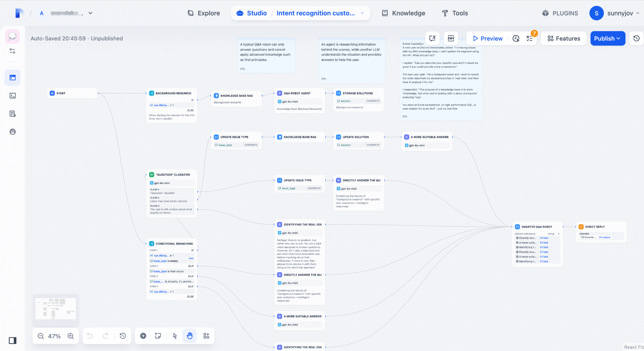Open the Knowledge tab

point(403,13)
